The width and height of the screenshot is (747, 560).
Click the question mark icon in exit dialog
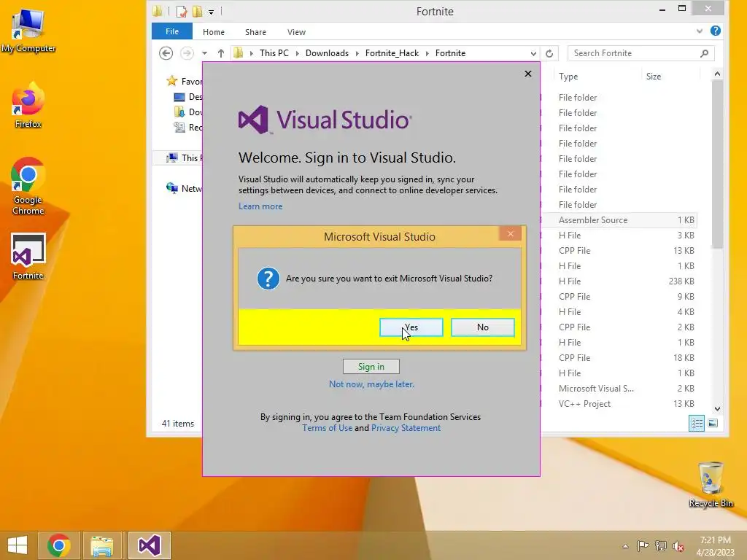[268, 279]
